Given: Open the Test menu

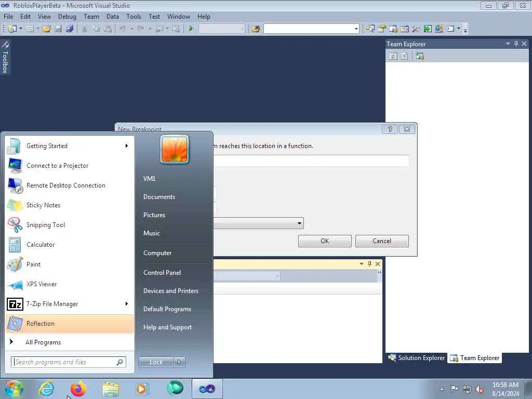Looking at the screenshot, I should pos(154,17).
